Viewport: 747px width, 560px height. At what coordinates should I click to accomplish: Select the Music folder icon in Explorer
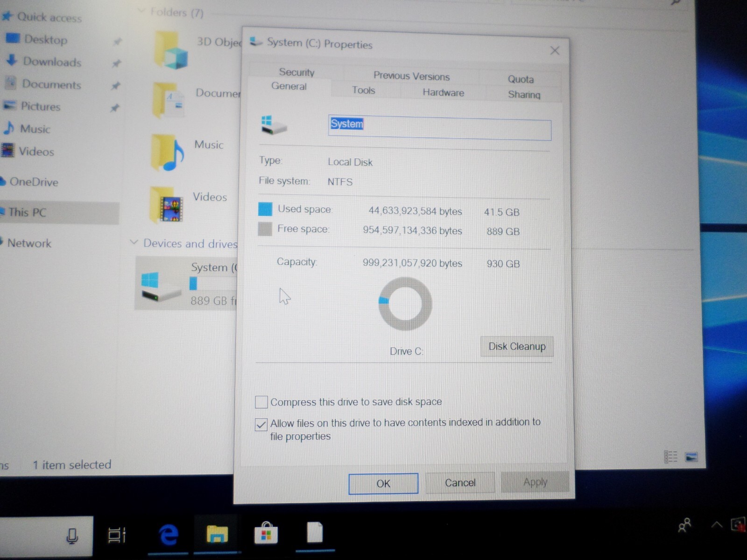point(167,153)
